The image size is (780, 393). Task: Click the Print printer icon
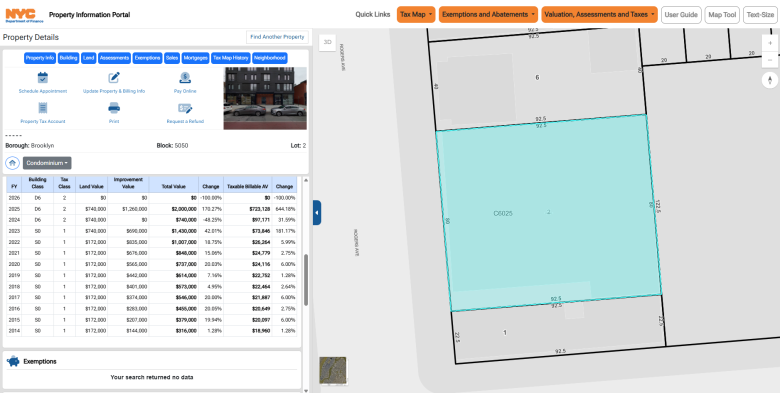(x=114, y=108)
